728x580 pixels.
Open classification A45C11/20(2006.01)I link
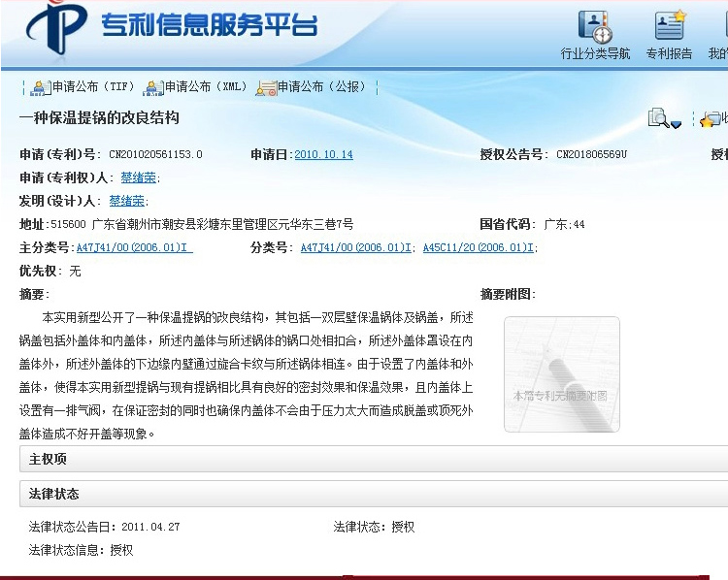pyautogui.click(x=479, y=247)
